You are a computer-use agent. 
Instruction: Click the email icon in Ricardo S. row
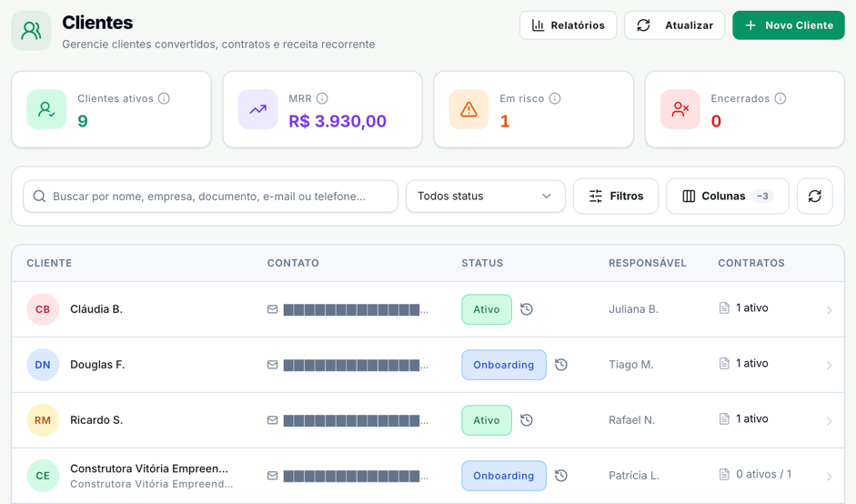tap(272, 420)
